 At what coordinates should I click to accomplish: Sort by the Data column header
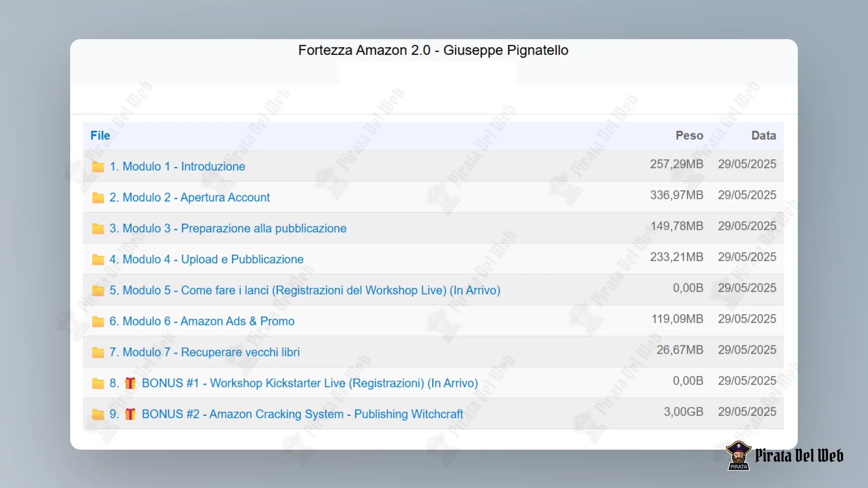pyautogui.click(x=764, y=136)
